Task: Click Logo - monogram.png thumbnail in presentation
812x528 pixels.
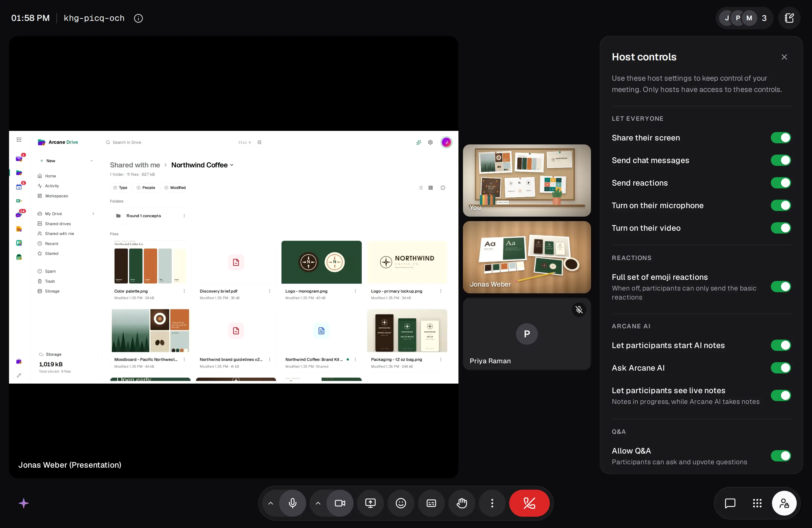Action: tap(321, 262)
